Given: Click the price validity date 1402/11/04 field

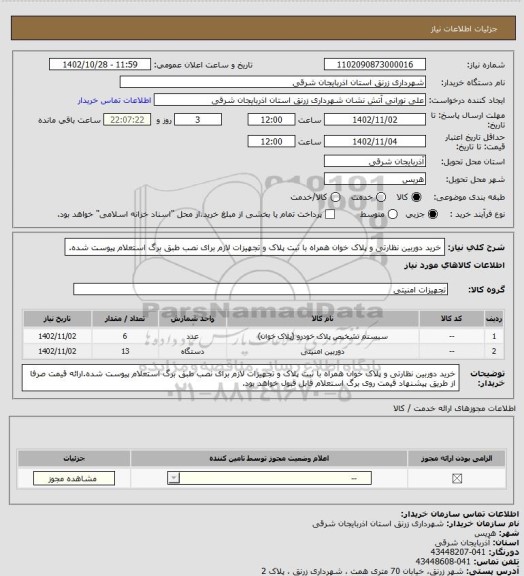Looking at the screenshot, I should pos(375,141).
